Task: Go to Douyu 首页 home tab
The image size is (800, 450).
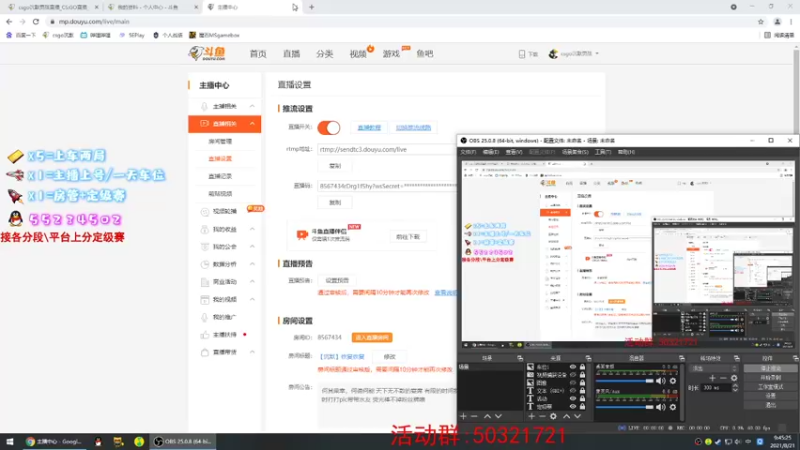Action: pyautogui.click(x=258, y=54)
